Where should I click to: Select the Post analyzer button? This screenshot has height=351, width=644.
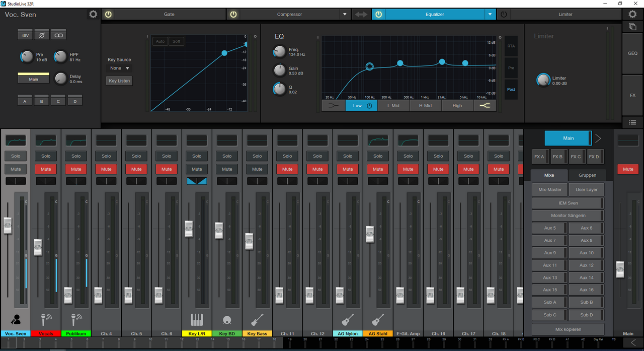(x=511, y=89)
